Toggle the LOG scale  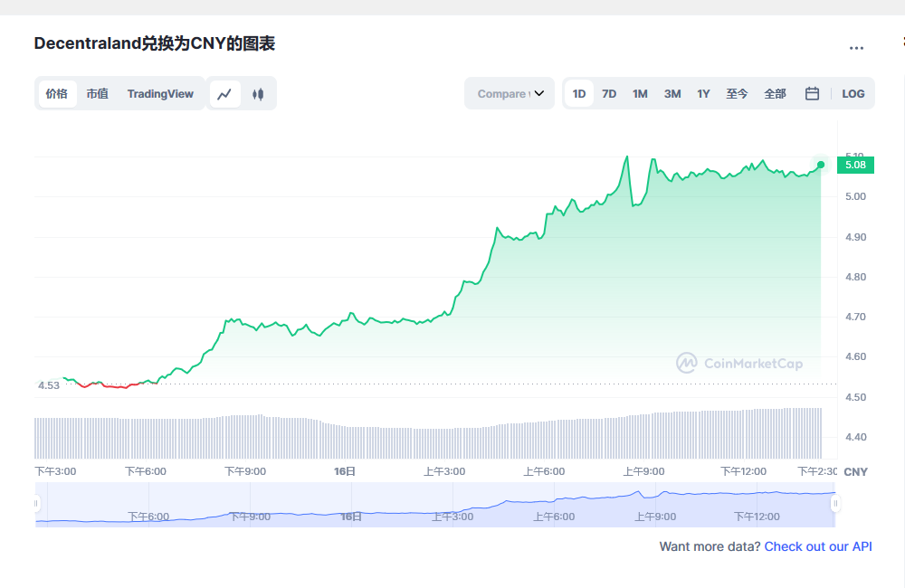pos(853,94)
